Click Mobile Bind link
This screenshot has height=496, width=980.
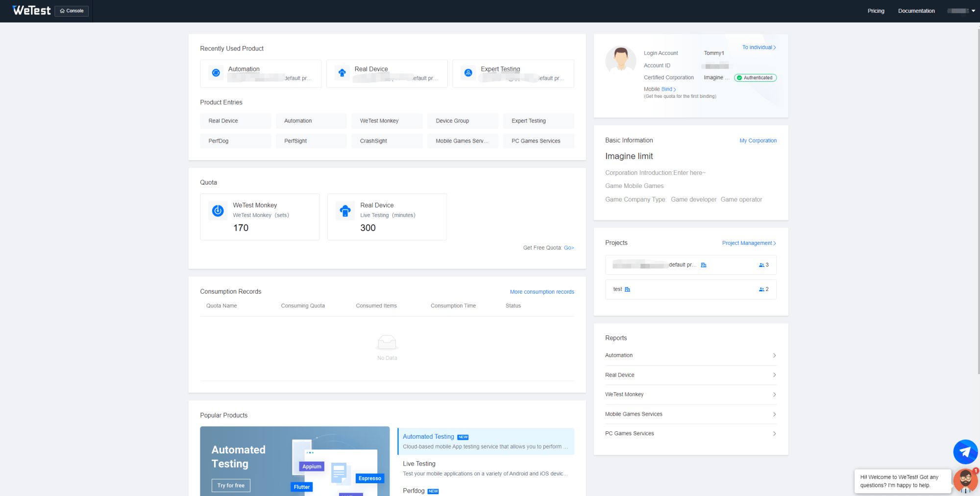[x=669, y=89]
